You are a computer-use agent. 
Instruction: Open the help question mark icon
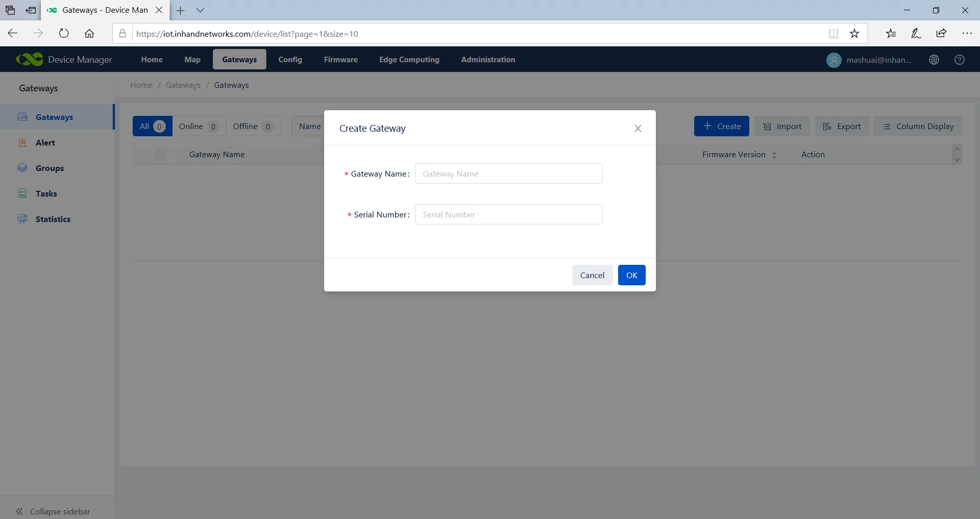click(x=960, y=60)
